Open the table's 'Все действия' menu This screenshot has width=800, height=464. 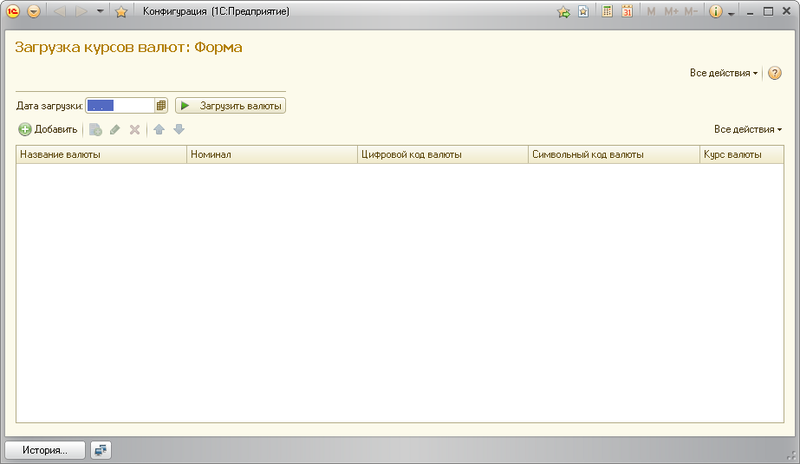[748, 130]
